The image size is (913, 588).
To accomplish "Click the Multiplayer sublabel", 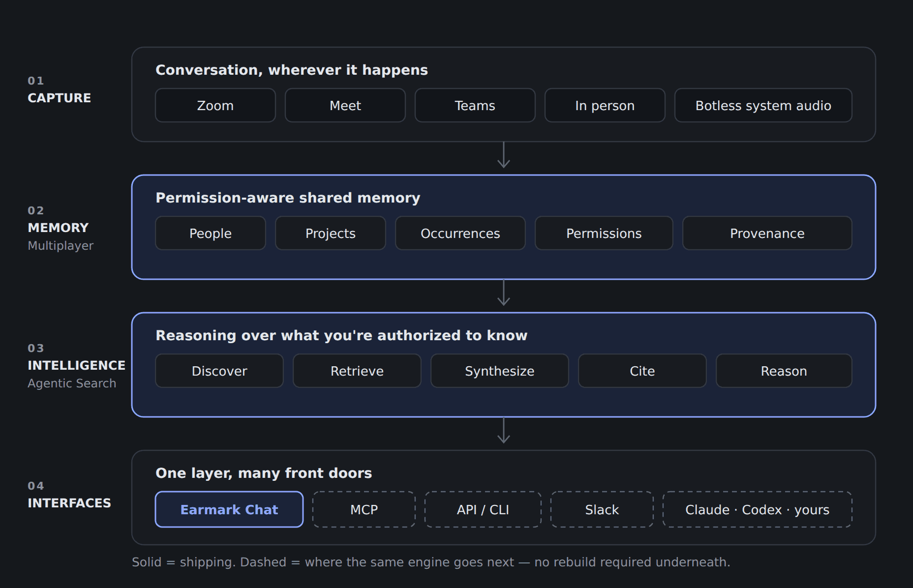I will (61, 245).
